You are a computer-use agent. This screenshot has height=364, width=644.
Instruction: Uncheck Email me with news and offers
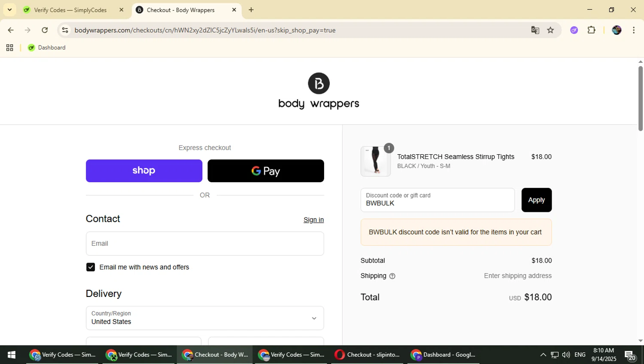point(91,267)
